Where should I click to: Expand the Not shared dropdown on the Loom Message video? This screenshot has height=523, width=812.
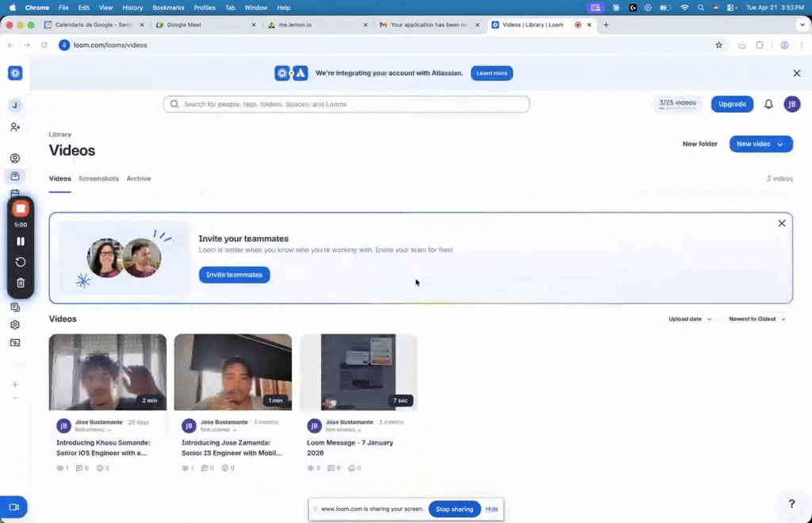(344, 429)
